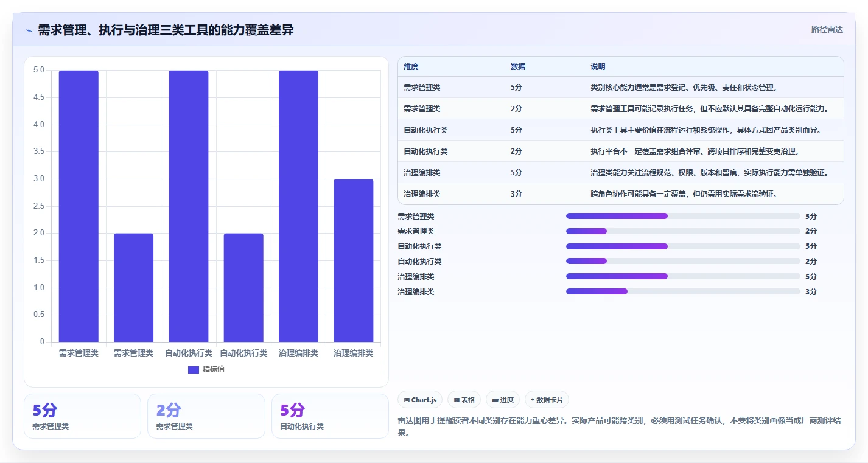868x463 pixels.
Task: Open the 2分 需求管理类 data card
Action: pos(206,416)
